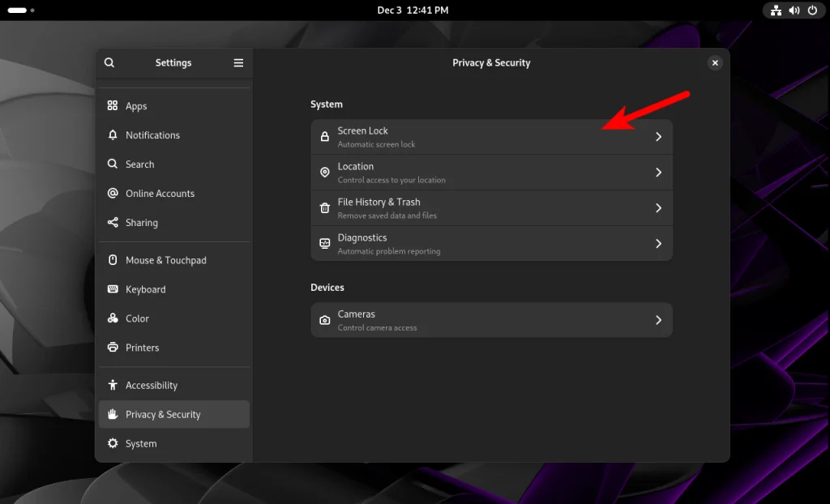Click the Location pin icon
This screenshot has width=830, height=504.
tap(324, 172)
